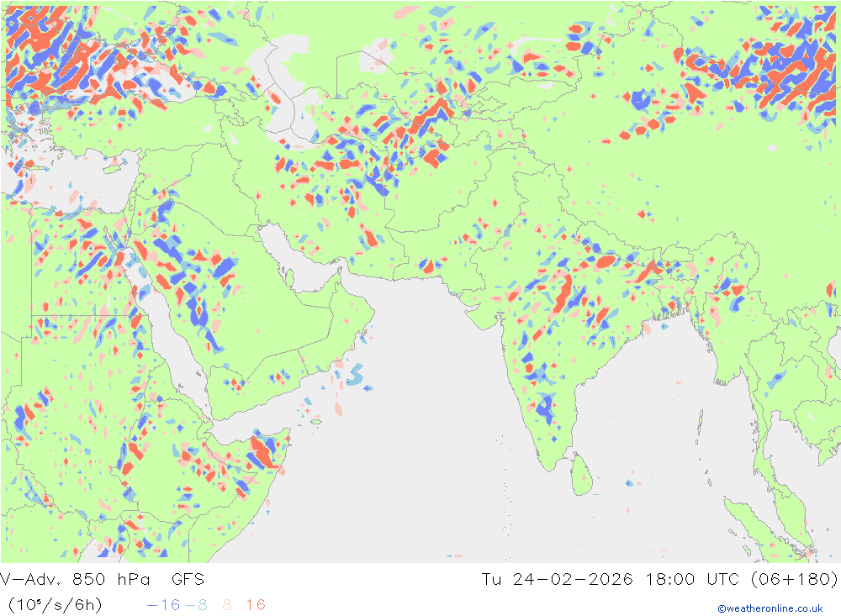Click the 'V-Adv. 850 hPa' title text
This screenshot has width=841, height=616.
[x=75, y=580]
